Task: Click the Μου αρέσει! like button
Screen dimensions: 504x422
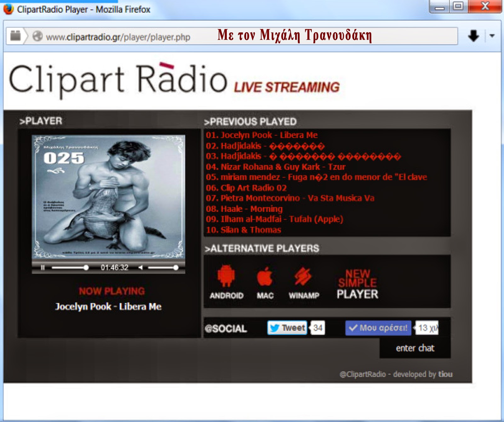Action: click(x=378, y=328)
